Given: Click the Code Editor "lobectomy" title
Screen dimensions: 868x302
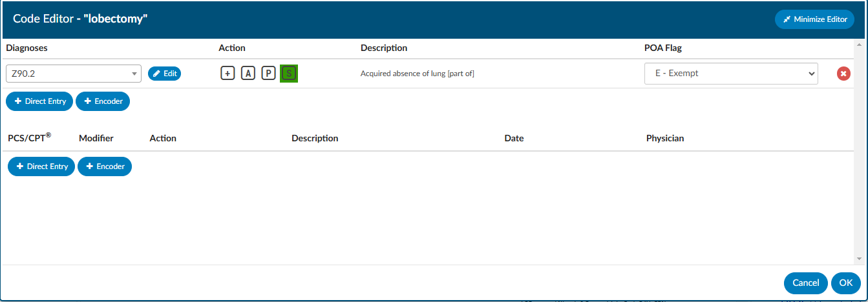Looking at the screenshot, I should tap(80, 19).
